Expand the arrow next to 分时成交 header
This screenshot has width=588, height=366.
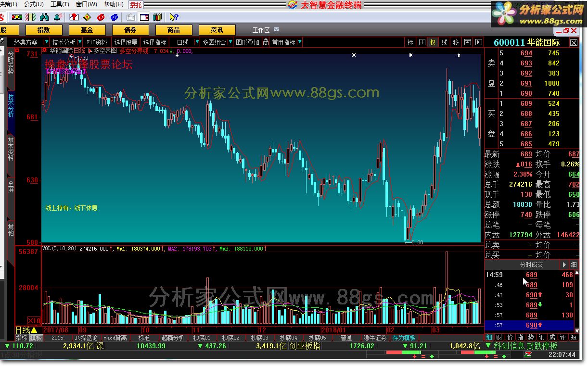(564, 265)
